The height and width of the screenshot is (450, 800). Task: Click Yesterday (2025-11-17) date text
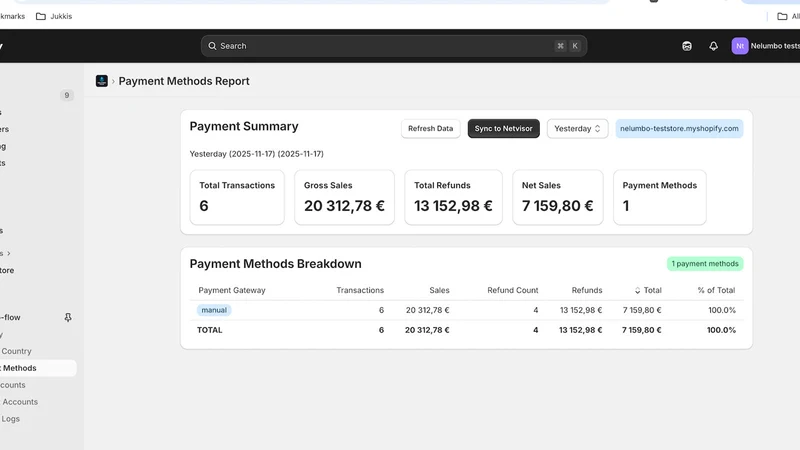click(x=257, y=154)
